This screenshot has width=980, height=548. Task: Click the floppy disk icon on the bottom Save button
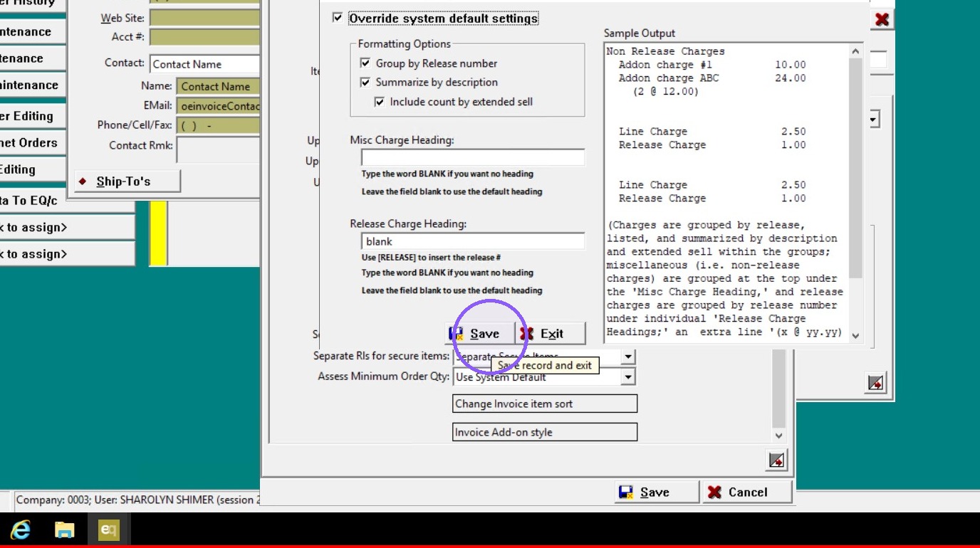point(626,492)
